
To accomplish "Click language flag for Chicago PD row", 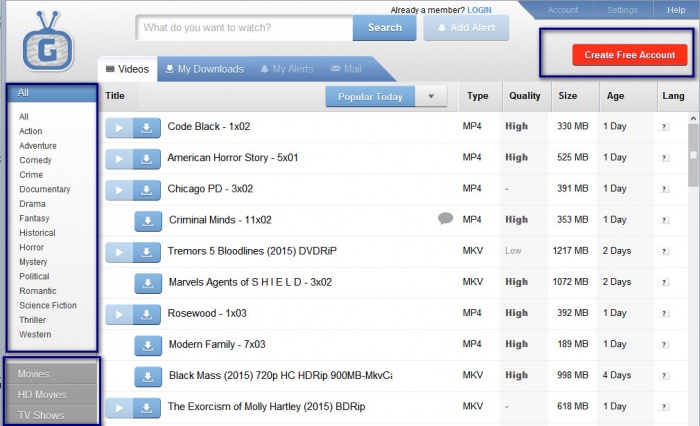I will click(664, 189).
